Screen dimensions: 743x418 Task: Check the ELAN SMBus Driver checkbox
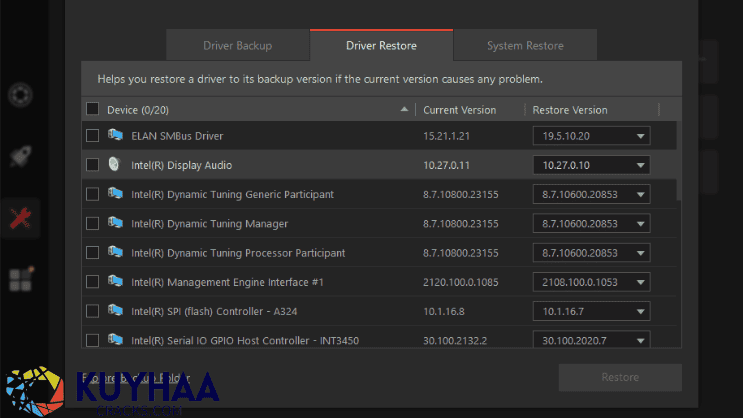point(92,136)
